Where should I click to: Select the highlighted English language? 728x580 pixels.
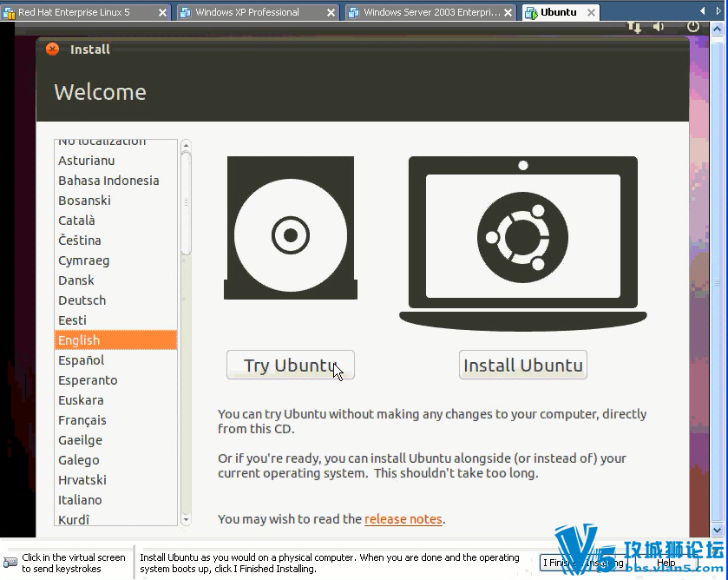(x=115, y=340)
